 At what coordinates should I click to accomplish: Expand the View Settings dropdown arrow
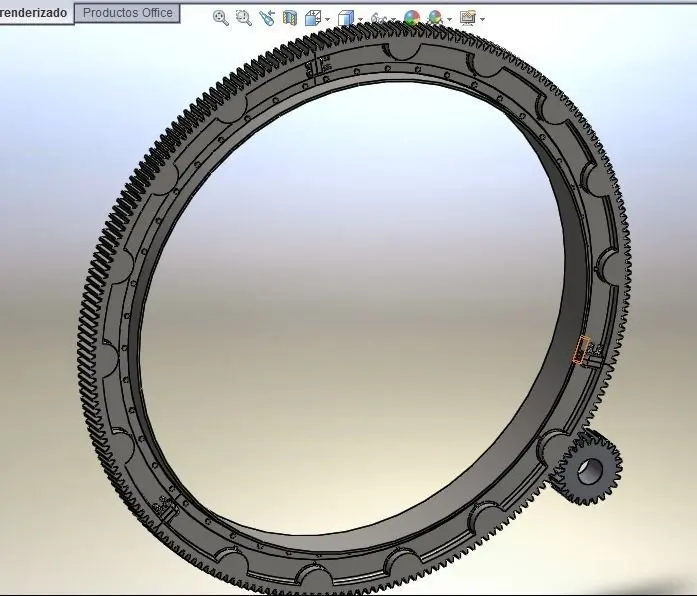[482, 19]
